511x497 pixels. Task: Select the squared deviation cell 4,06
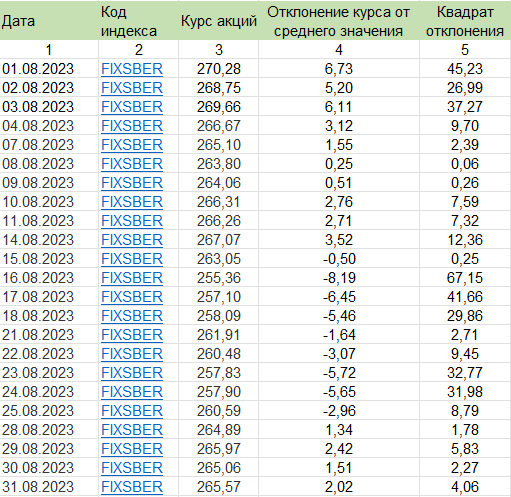pyautogui.click(x=465, y=487)
